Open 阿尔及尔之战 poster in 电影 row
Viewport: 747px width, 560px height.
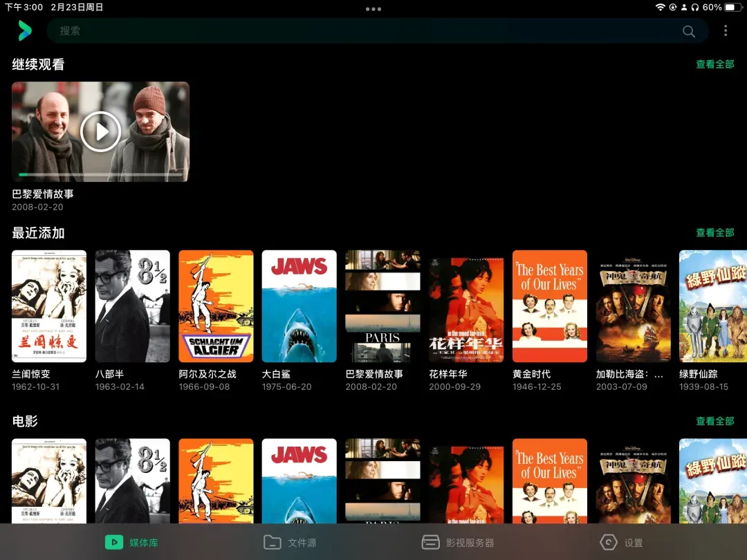pyautogui.click(x=216, y=481)
